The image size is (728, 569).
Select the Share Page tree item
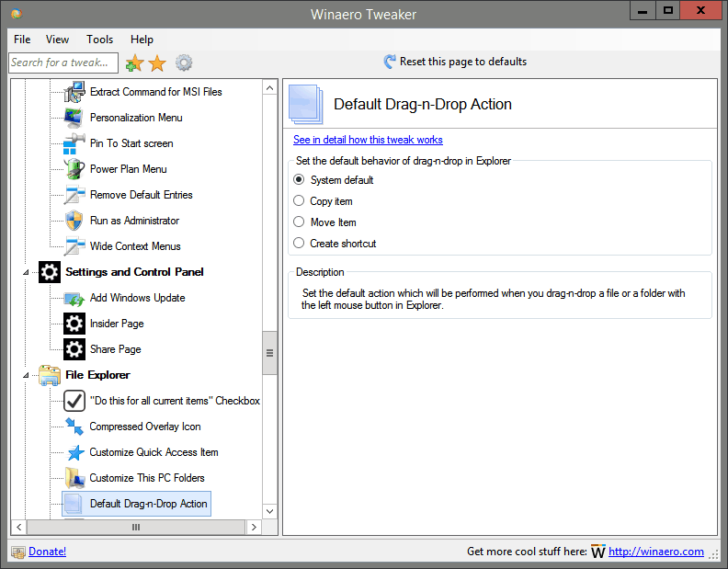click(x=115, y=349)
